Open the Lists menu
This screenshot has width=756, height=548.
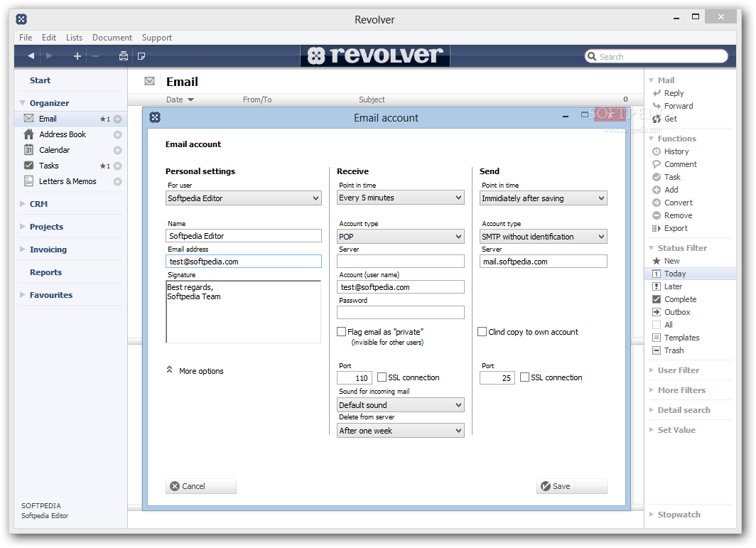pos(74,37)
